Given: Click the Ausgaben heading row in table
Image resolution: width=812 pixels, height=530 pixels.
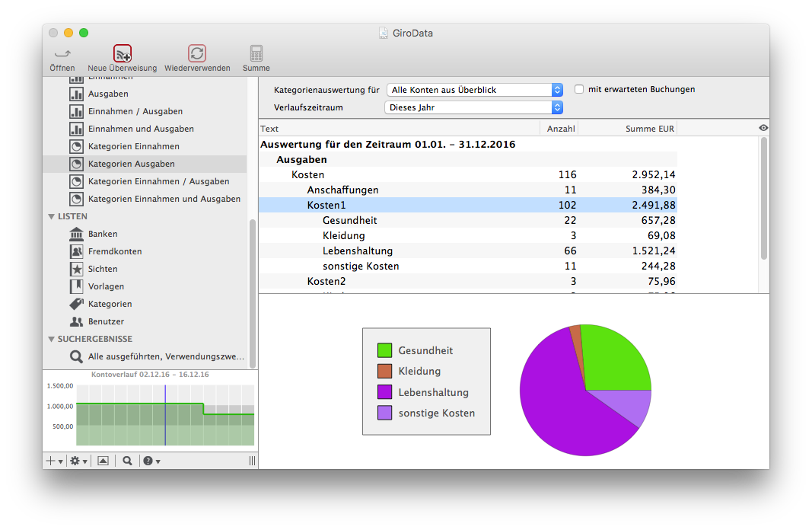Looking at the screenshot, I should click(x=468, y=160).
